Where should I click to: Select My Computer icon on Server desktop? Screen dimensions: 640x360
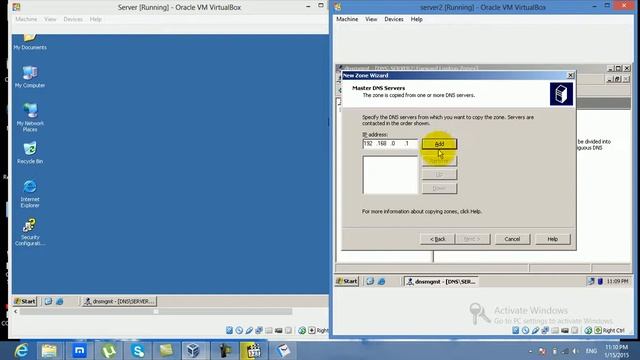pos(30,77)
